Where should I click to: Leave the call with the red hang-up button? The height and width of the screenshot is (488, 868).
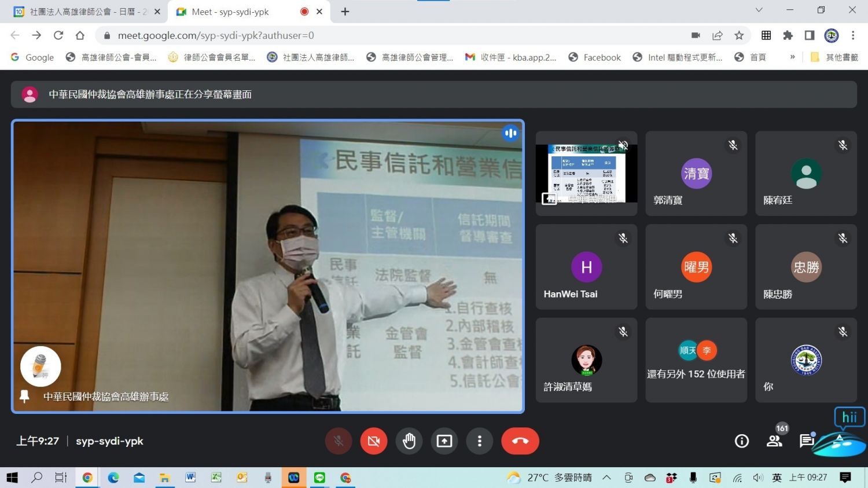coord(520,441)
